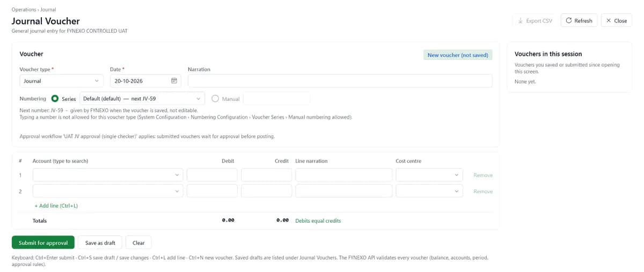Open the Account dropdown on line 2
This screenshot has width=644, height=272.
pyautogui.click(x=108, y=191)
